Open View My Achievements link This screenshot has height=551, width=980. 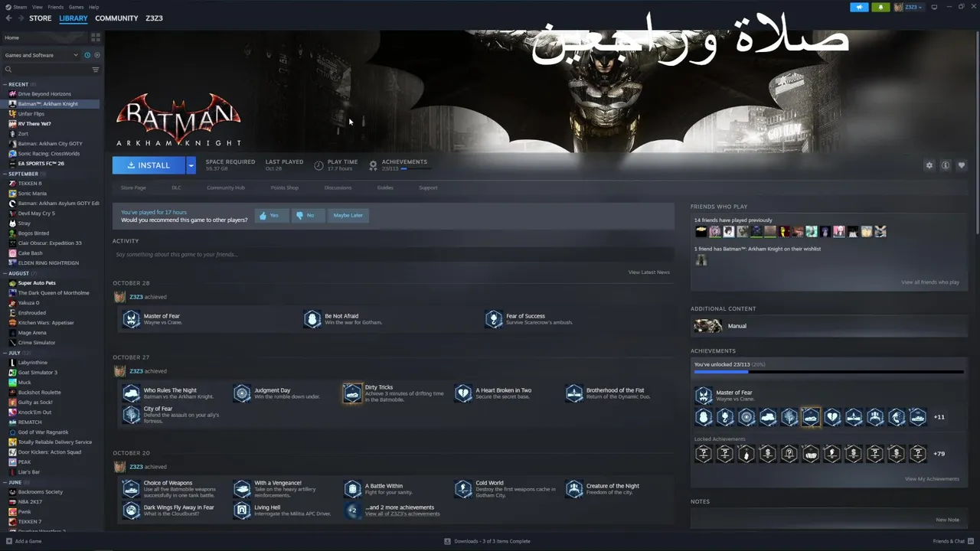tap(932, 479)
